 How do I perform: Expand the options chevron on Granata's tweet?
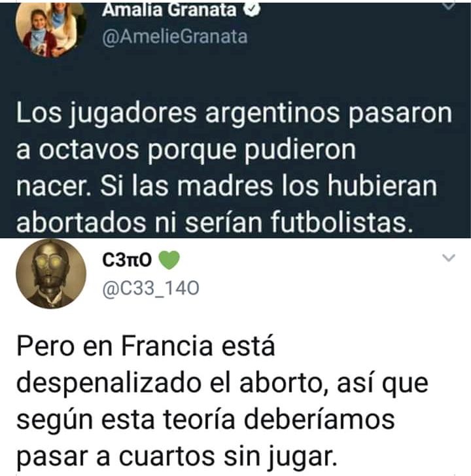tap(449, 6)
